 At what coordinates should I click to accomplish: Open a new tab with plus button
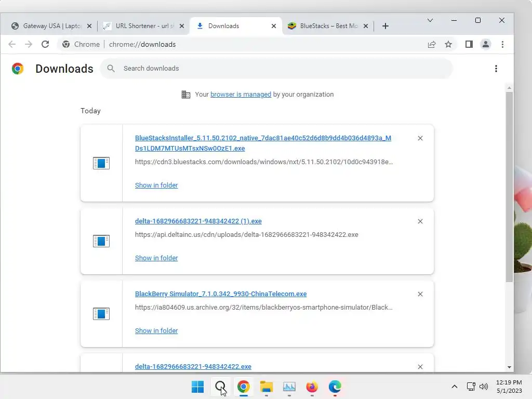tap(385, 26)
